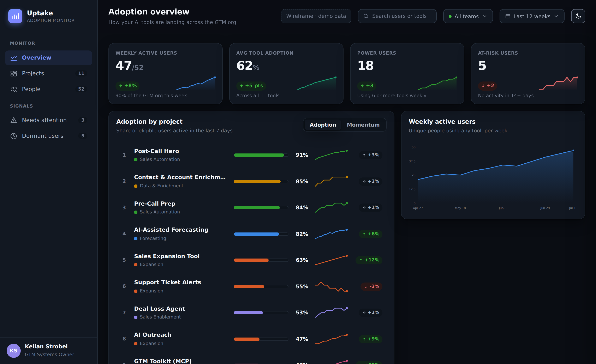Click the Kellan Strobel profile name
This screenshot has width=596, height=364.
[x=46, y=346]
